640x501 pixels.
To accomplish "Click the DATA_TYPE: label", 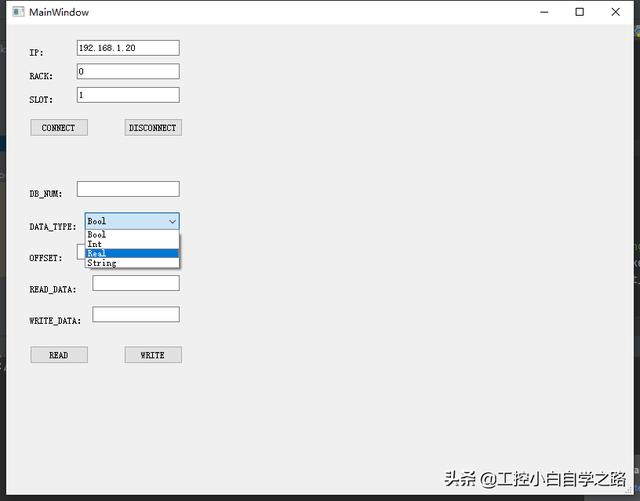I will tap(53, 227).
